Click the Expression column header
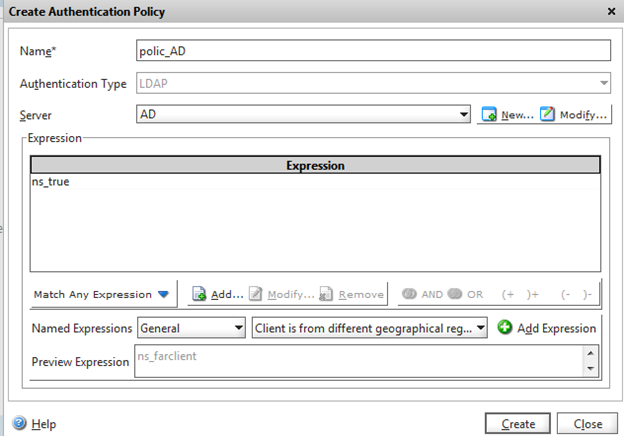The width and height of the screenshot is (624, 436). (315, 165)
